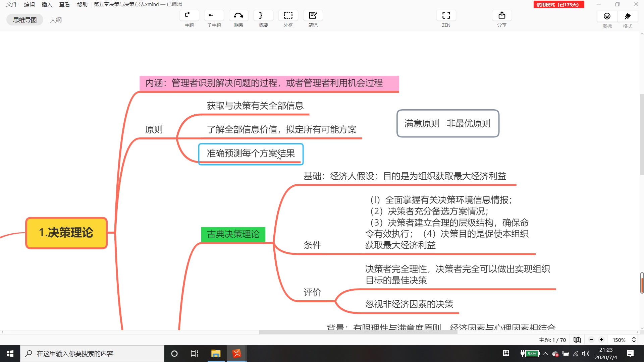Image resolution: width=644 pixels, height=362 pixels.
Task: Select the 联系 (Relationship) tool
Action: 238,15
